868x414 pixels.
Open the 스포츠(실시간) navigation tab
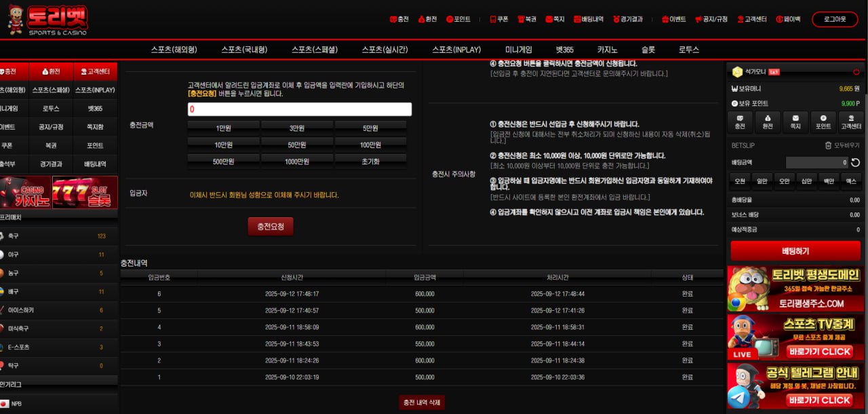tap(384, 50)
